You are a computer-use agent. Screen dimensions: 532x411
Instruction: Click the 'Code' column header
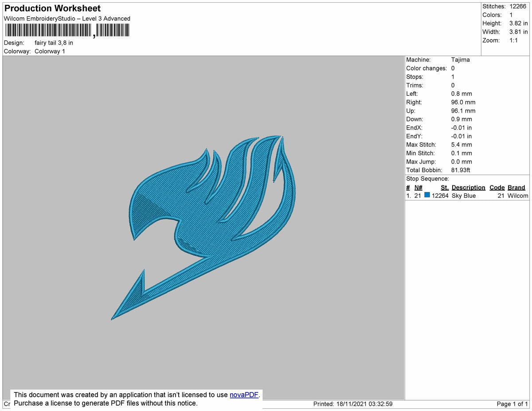(x=497, y=188)
